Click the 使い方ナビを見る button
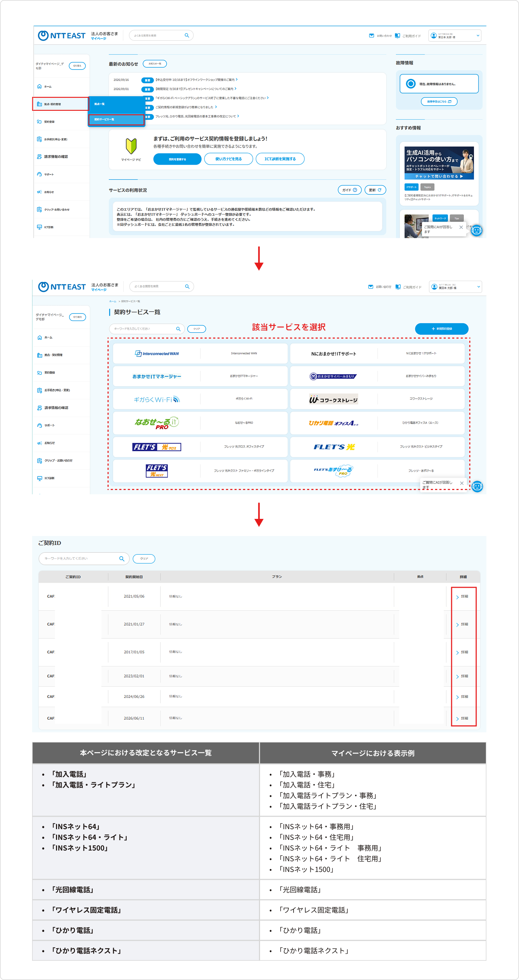519x980 pixels. [229, 159]
